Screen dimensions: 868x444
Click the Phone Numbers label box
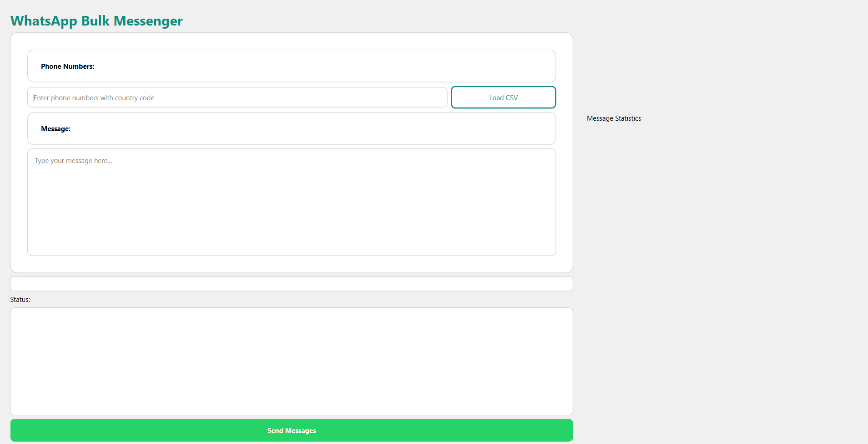[291, 66]
